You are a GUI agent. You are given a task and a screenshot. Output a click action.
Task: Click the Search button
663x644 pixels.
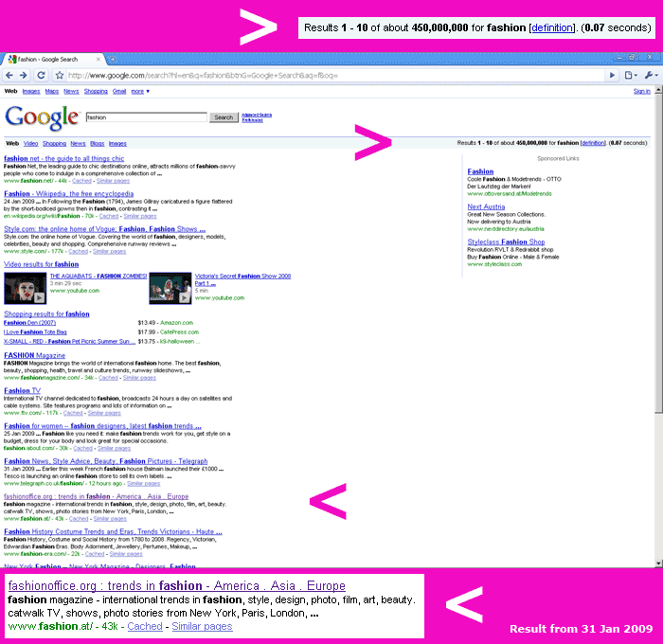coord(224,117)
